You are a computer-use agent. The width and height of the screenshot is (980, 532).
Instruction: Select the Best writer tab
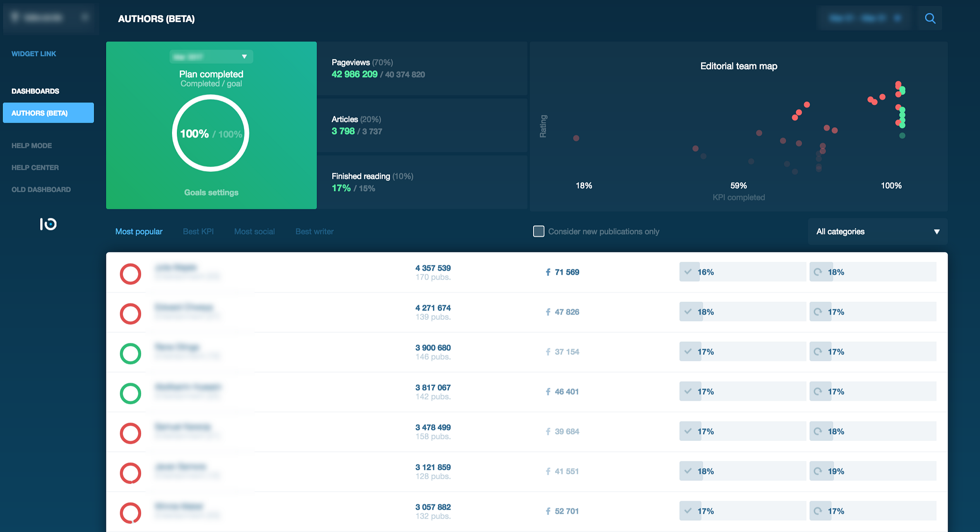pos(314,232)
